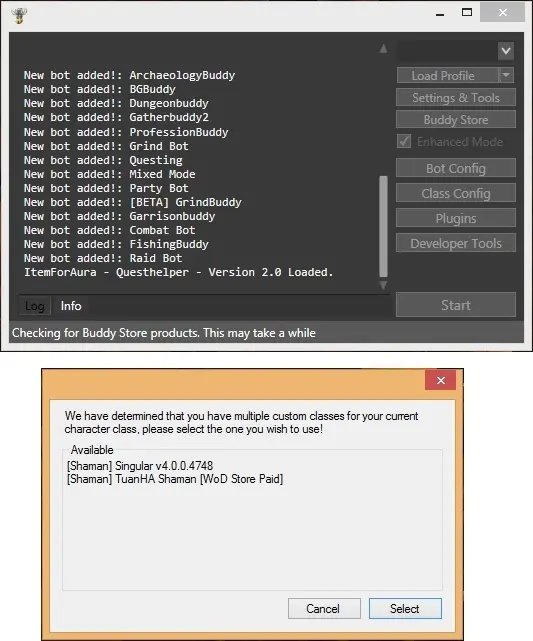
Task: Confirm choice with the Select button
Action: (x=405, y=609)
